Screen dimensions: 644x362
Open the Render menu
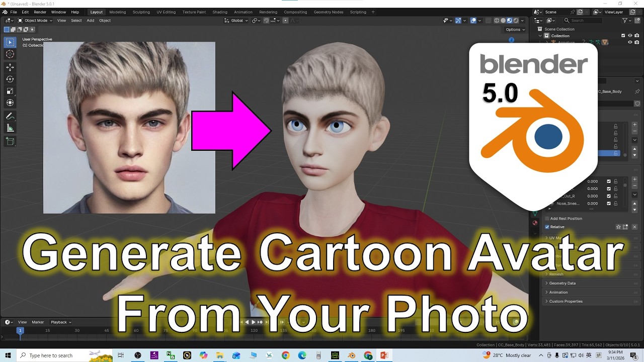(40, 12)
